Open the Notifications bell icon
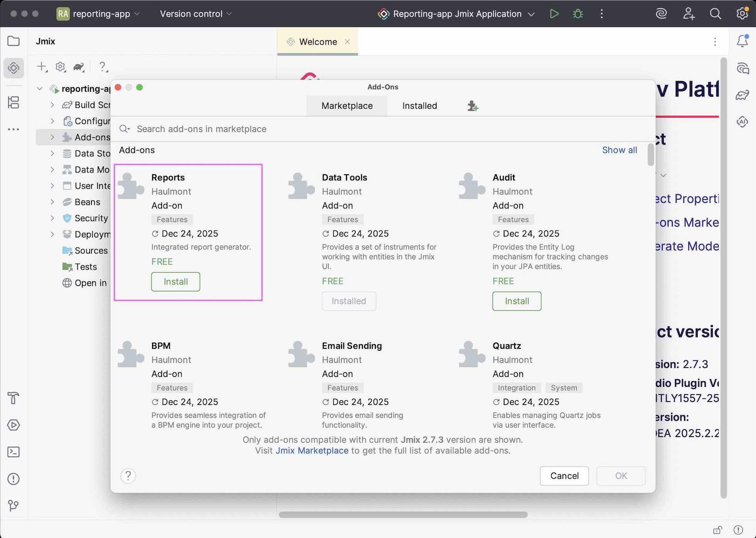Image resolution: width=756 pixels, height=538 pixels. tap(742, 41)
